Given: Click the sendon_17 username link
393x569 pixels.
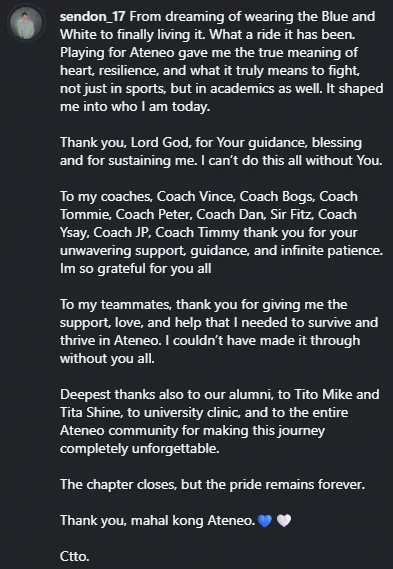Looking at the screenshot, I should coord(93,17).
